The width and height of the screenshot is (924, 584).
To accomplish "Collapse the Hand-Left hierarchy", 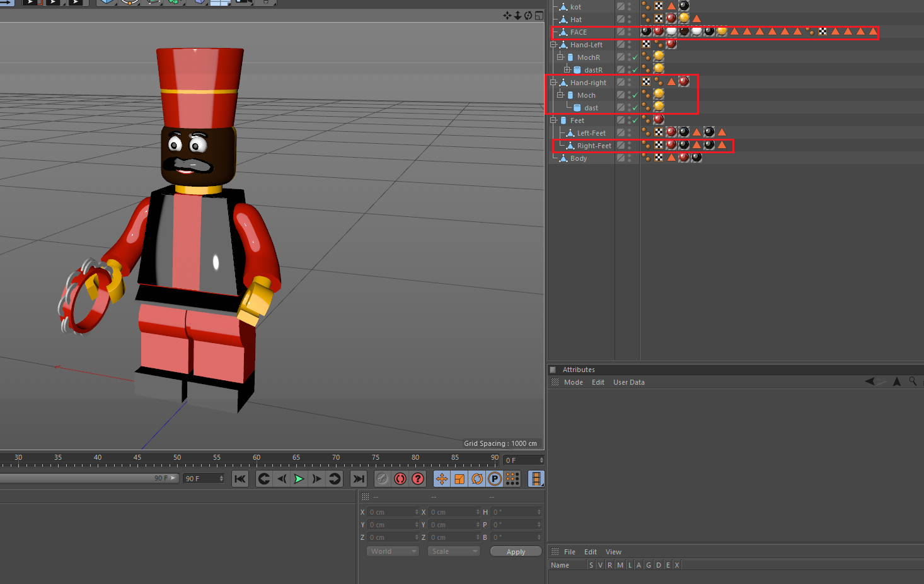I will pos(553,45).
